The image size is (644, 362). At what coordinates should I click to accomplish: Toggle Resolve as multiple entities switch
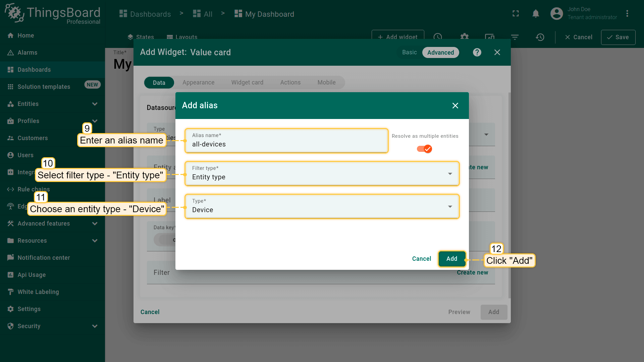click(x=424, y=149)
